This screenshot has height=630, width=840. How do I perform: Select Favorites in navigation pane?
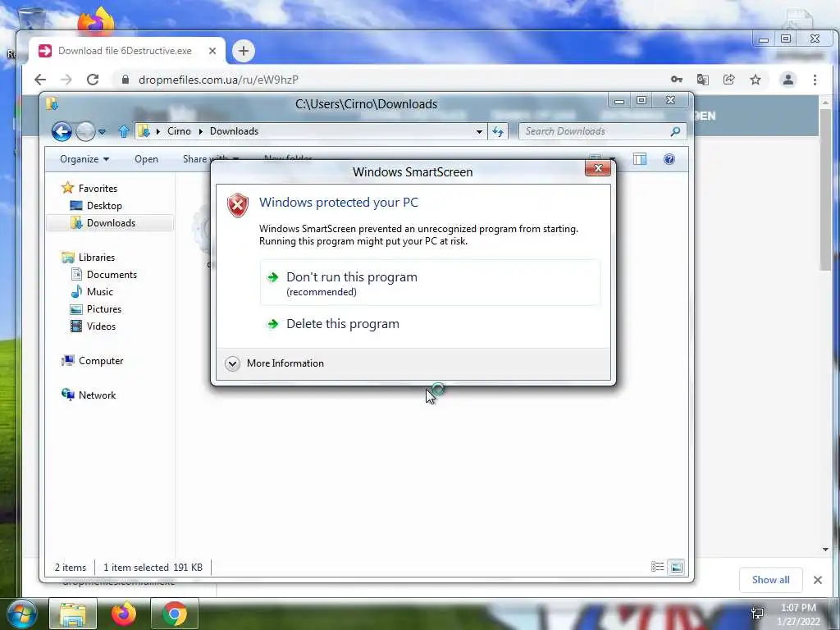pos(97,189)
